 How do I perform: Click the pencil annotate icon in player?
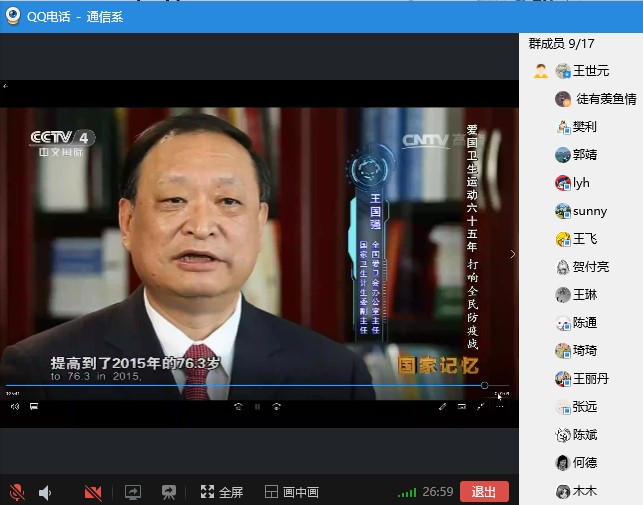[x=443, y=407]
